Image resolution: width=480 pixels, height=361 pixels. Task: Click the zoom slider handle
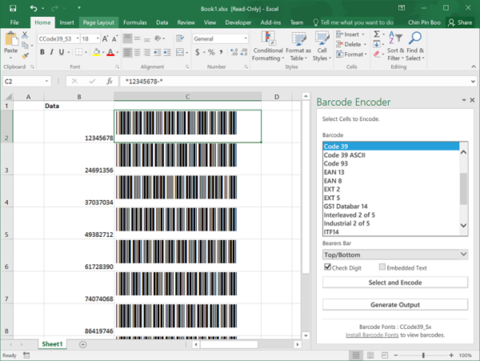tap(423, 355)
